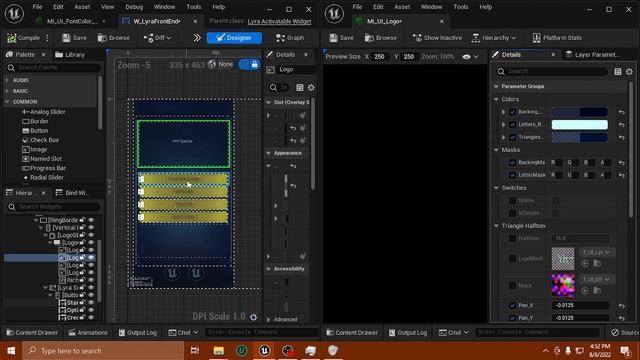This screenshot has width=640, height=360.
Task: Toggle the BackingMask parameter checkbox
Action: (x=513, y=162)
